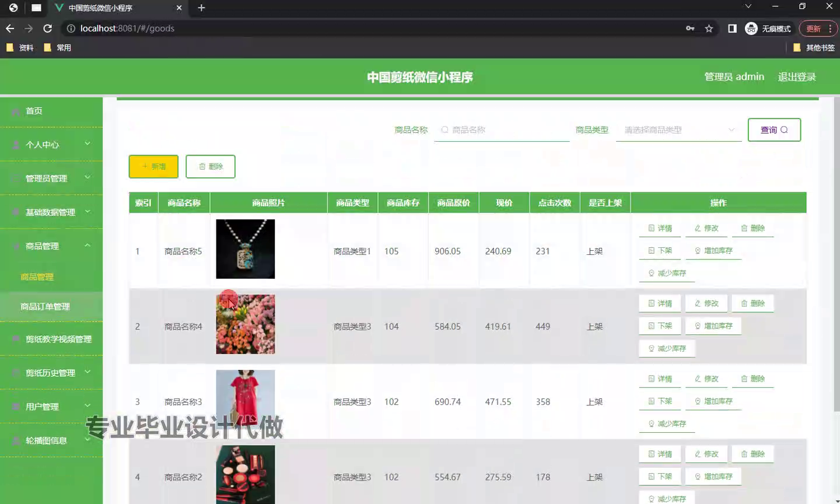Open the necklace photo of 商品名称5
This screenshot has height=504, width=840.
245,249
